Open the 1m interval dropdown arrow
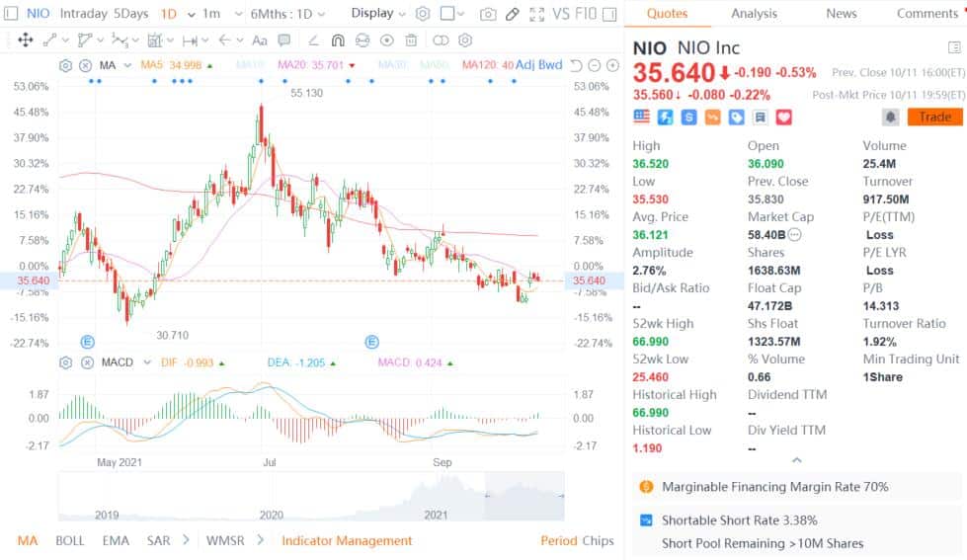Screen dimensions: 967x560 pyautogui.click(x=238, y=14)
